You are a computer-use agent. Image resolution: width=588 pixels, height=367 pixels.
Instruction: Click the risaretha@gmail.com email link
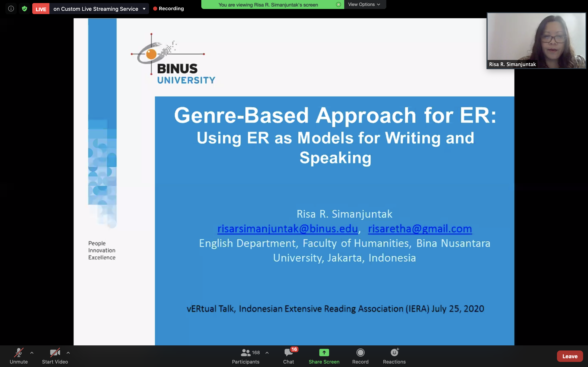tap(420, 229)
